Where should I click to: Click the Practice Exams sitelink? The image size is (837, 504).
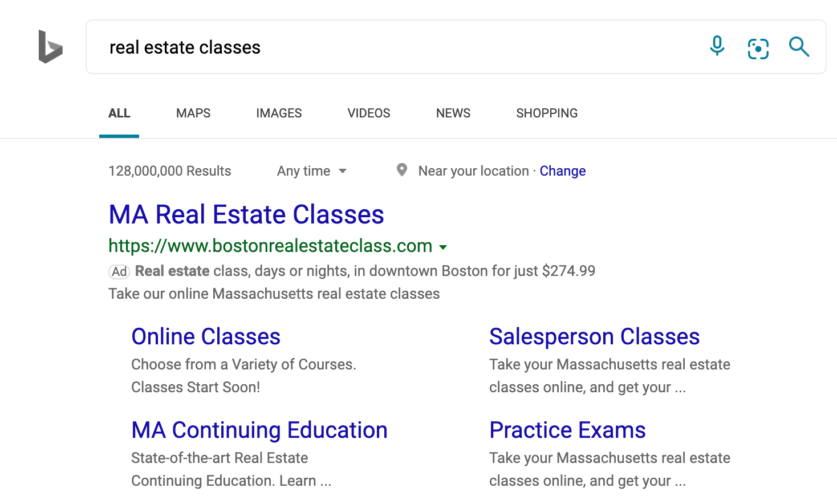(567, 430)
